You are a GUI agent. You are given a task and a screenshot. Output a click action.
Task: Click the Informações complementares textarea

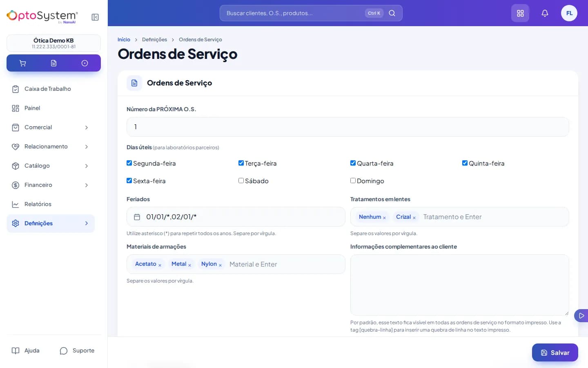(459, 285)
